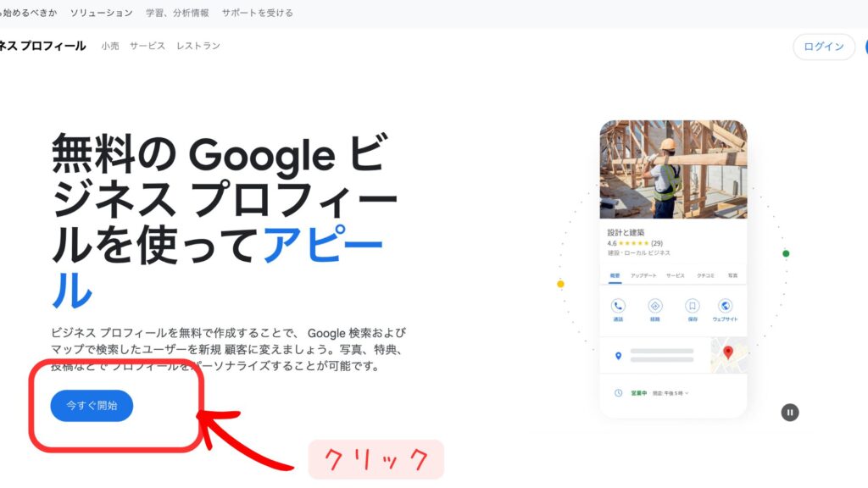The width and height of the screenshot is (868, 488).
Task: Open the クチコミ reviews tab
Action: click(708, 274)
